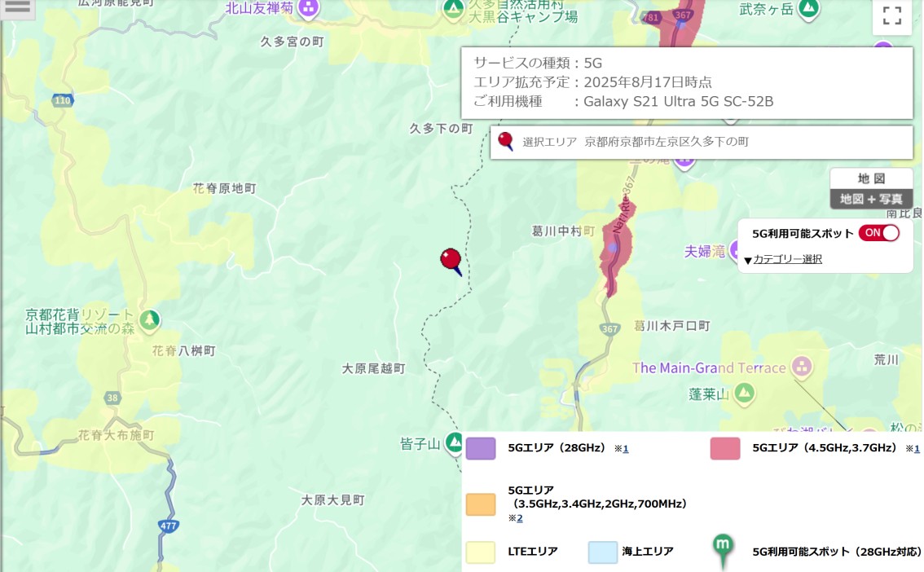Switch to the 地図 map view tab
This screenshot has width=924, height=572.
(x=871, y=178)
